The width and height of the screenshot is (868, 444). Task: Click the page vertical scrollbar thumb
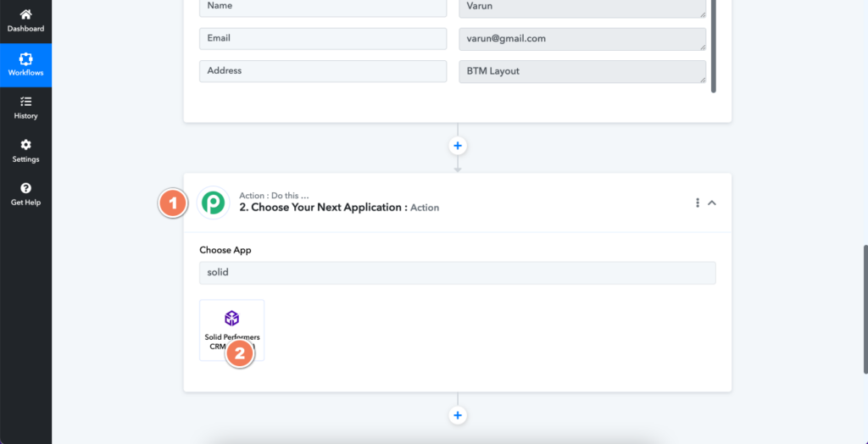[865, 309]
